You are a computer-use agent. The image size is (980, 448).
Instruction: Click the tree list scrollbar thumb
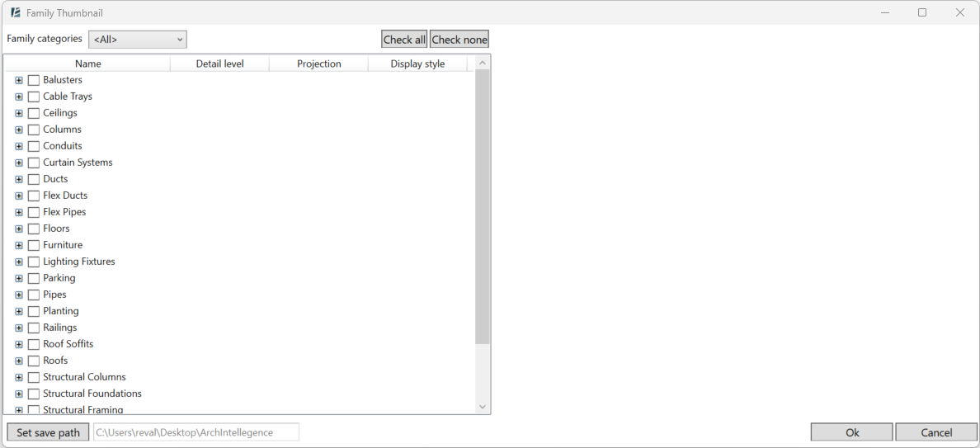click(482, 207)
